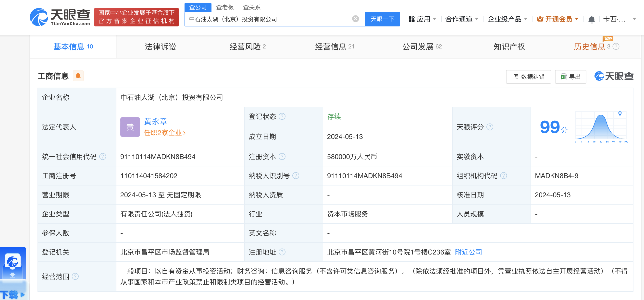Clear the search box with the X icon
The height and width of the screenshot is (300, 644).
(355, 19)
